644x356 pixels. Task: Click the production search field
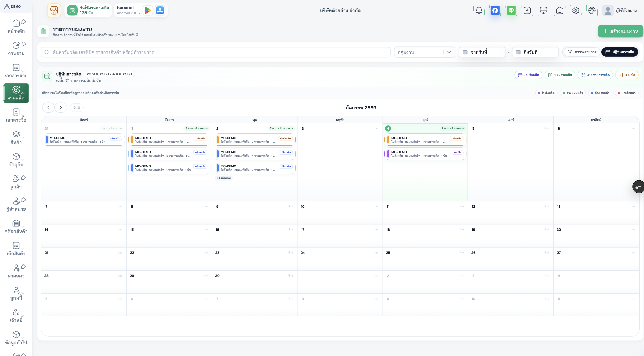[x=216, y=52]
